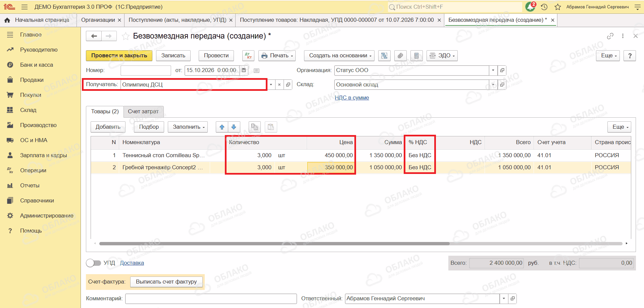644x308 pixels.
Task: Open history clock icon
Action: [544, 7]
